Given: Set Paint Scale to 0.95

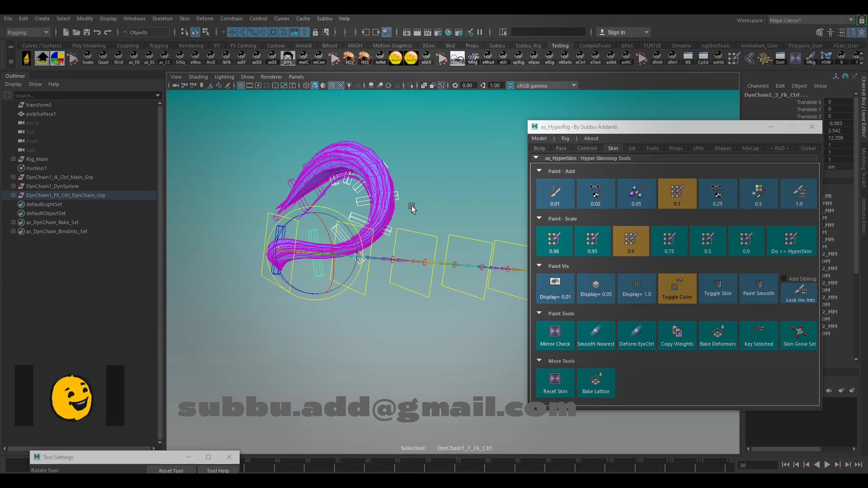Looking at the screenshot, I should coord(592,241).
